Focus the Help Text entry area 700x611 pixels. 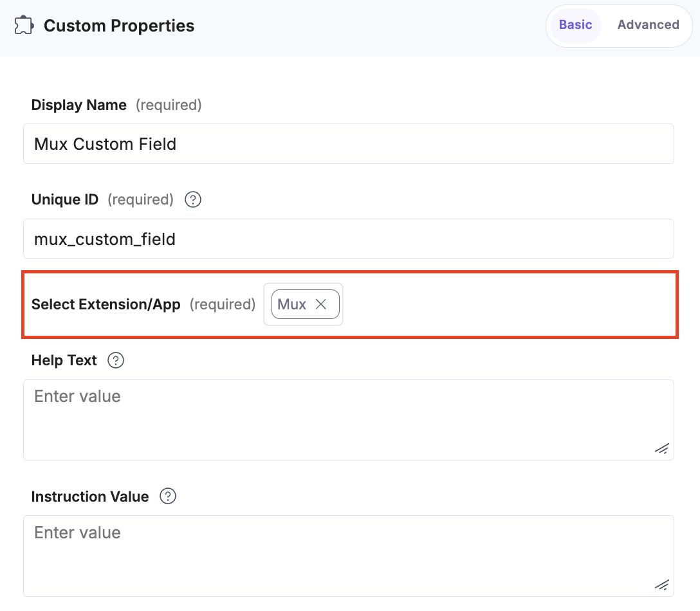coord(348,418)
